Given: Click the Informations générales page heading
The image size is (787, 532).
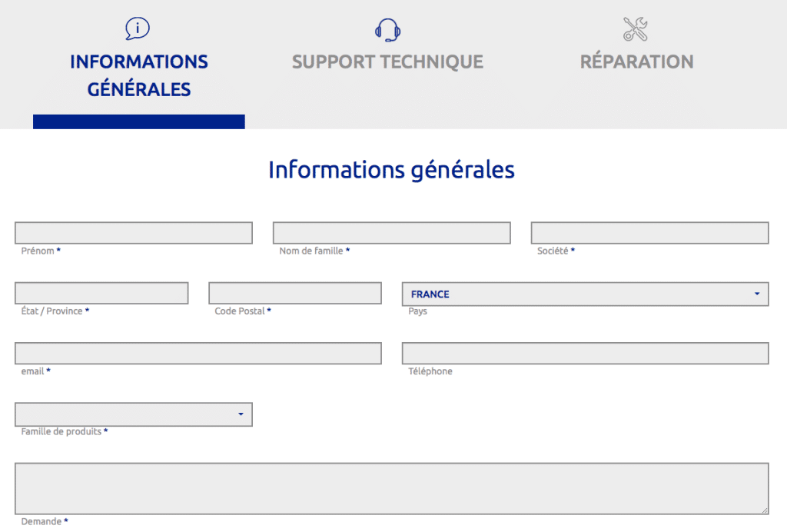Looking at the screenshot, I should (391, 170).
